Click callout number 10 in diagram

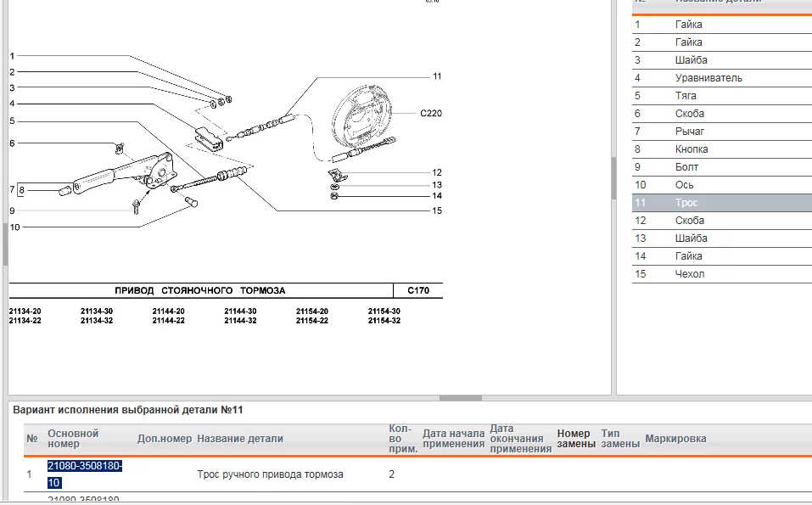pyautogui.click(x=14, y=227)
